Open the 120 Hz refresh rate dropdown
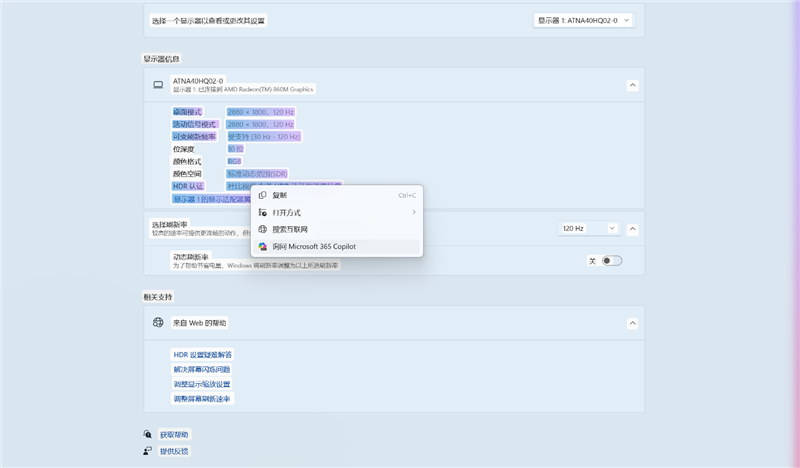This screenshot has width=800, height=468. coord(587,228)
